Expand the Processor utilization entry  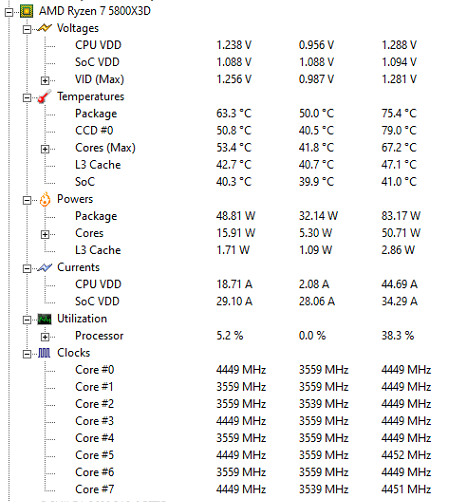click(45, 337)
